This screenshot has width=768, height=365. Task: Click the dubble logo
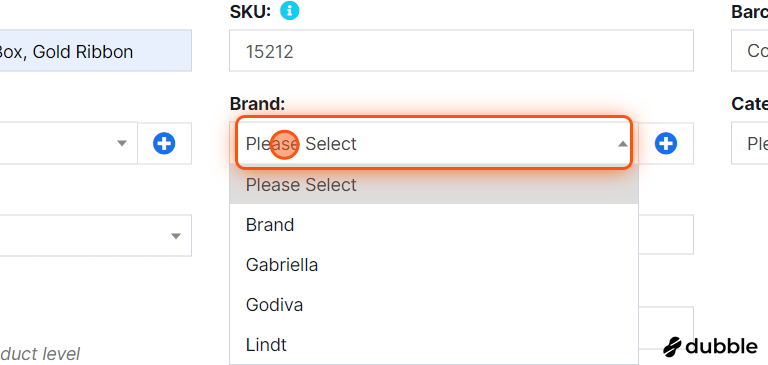point(710,346)
